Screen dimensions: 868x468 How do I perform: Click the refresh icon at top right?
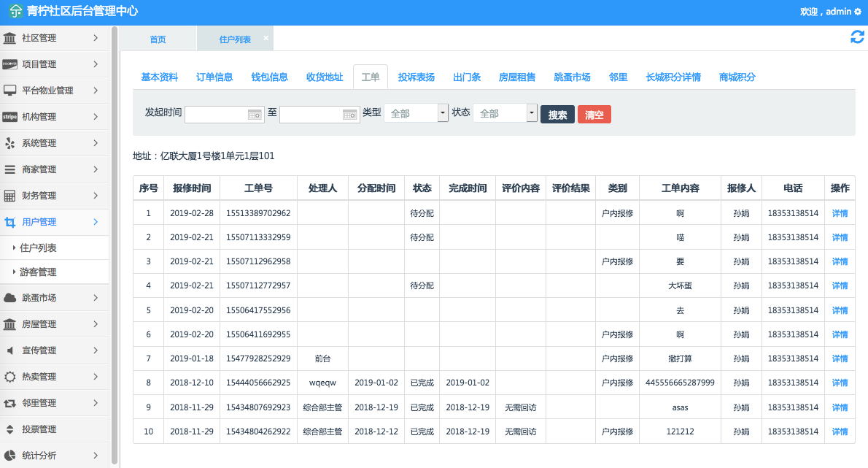click(857, 37)
